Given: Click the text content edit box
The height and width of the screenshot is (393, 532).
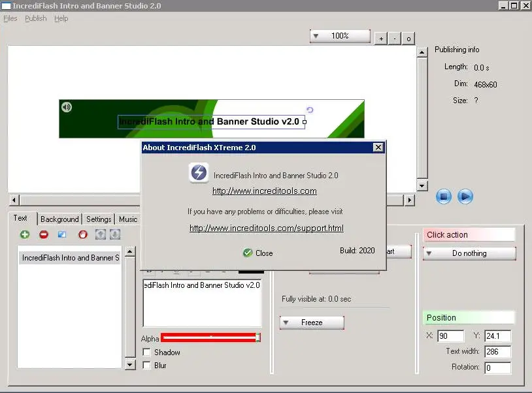Looking at the screenshot, I should click(x=202, y=303).
